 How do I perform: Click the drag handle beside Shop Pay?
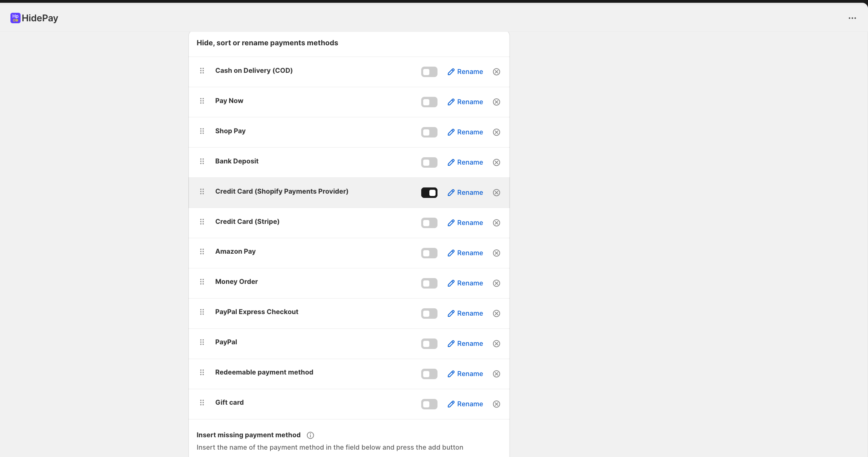(202, 131)
